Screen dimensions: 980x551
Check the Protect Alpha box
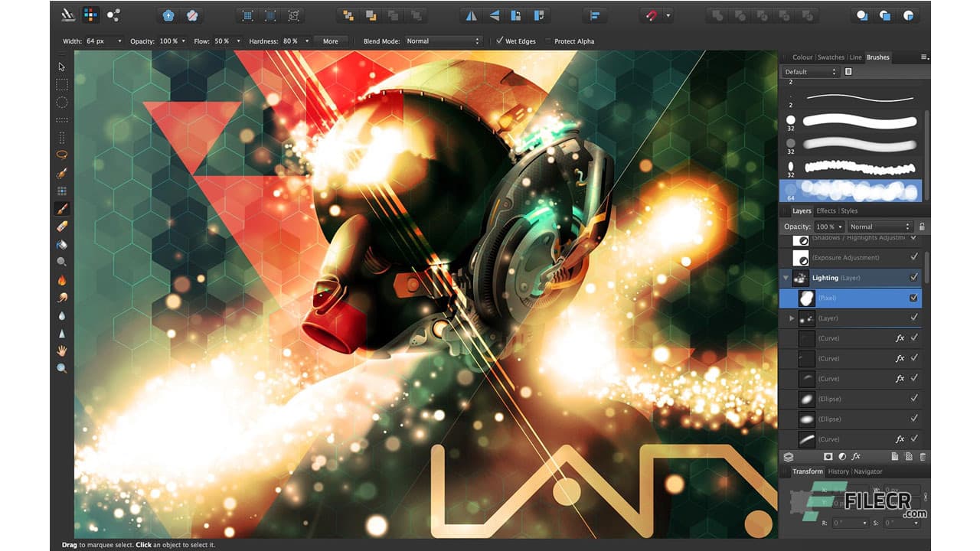(548, 41)
